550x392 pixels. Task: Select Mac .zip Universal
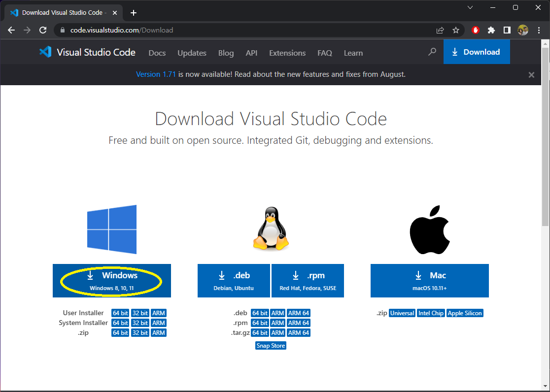[x=402, y=313]
